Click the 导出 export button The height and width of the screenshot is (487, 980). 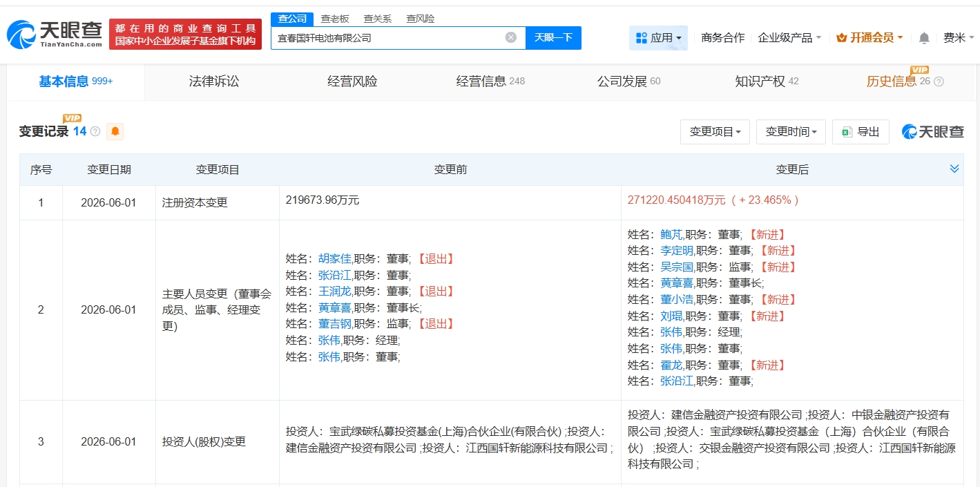click(861, 132)
